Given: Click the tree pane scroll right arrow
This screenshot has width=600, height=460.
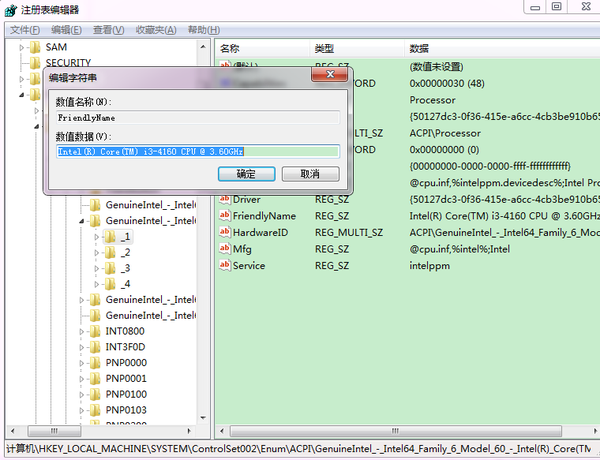Looking at the screenshot, I should point(189,431).
